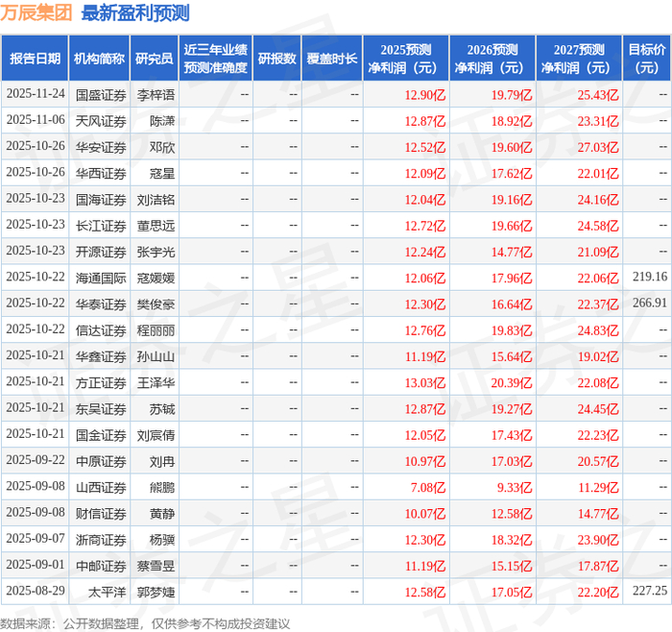Click the date 2025-11-24
The height and width of the screenshot is (632, 672).
[36, 93]
